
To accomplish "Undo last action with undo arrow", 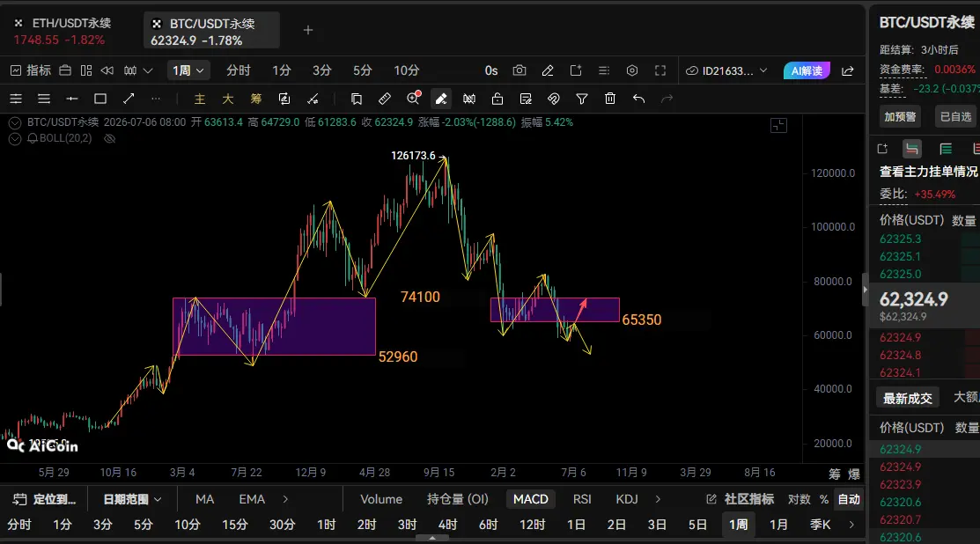I will pos(638,99).
